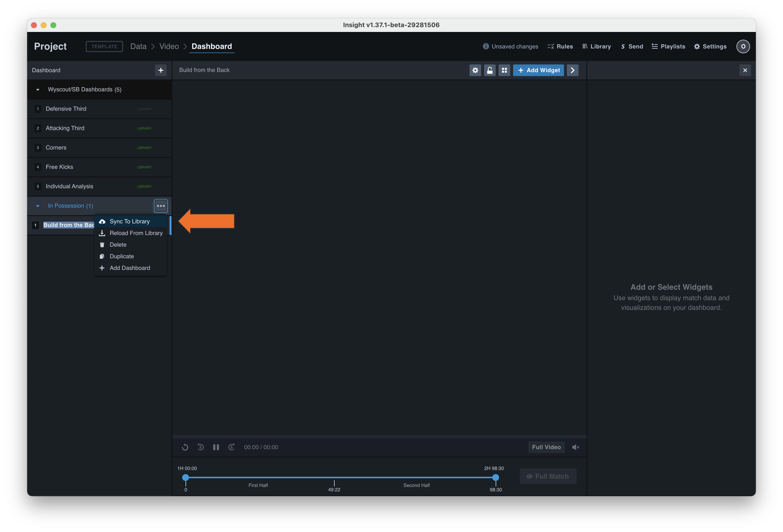This screenshot has height=532, width=783.
Task: Open the Library from top bar
Action: point(597,47)
